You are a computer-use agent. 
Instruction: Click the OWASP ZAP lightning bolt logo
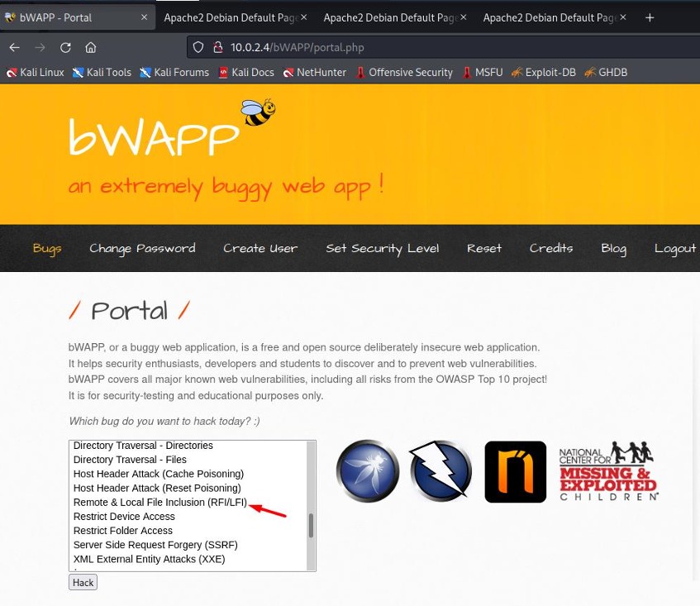[441, 471]
